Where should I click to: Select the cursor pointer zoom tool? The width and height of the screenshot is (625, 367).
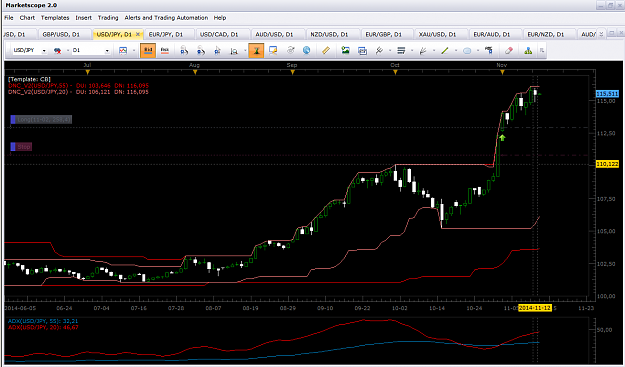(217, 51)
